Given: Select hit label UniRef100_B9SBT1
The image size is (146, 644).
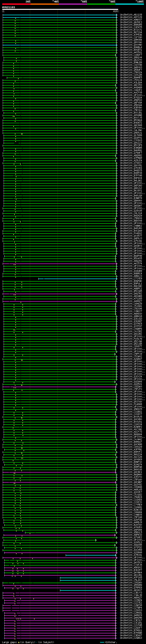Looking at the screenshot, I should 131,50.
